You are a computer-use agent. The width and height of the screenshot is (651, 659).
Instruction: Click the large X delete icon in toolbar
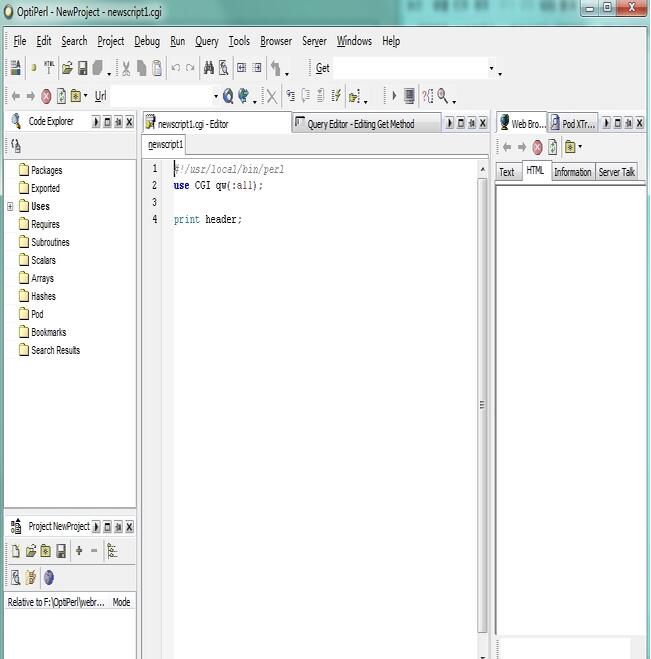272,96
